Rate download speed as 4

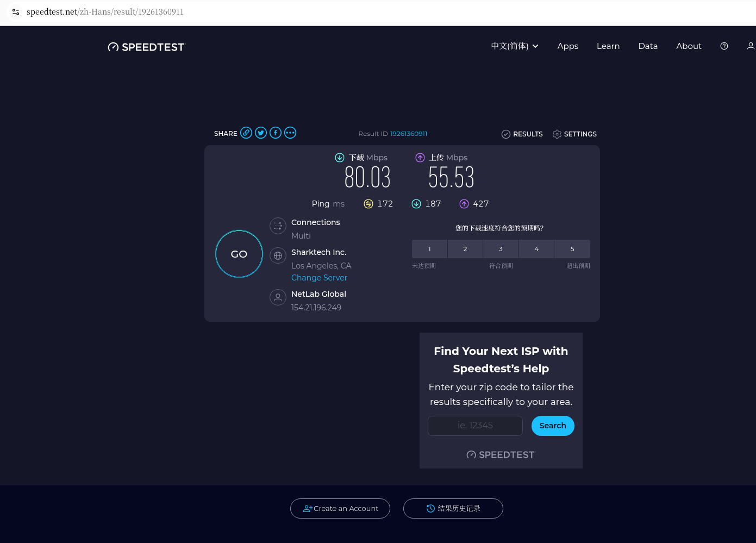click(x=536, y=249)
